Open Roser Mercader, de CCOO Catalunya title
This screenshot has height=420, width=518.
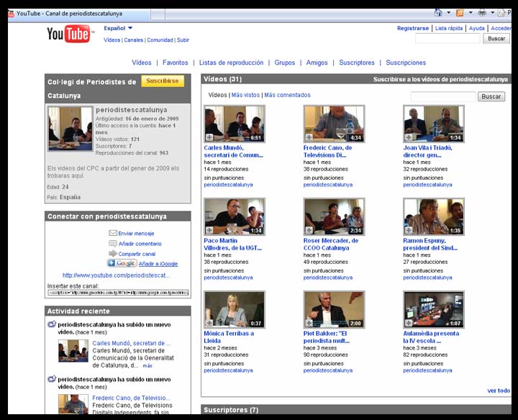[x=331, y=245]
